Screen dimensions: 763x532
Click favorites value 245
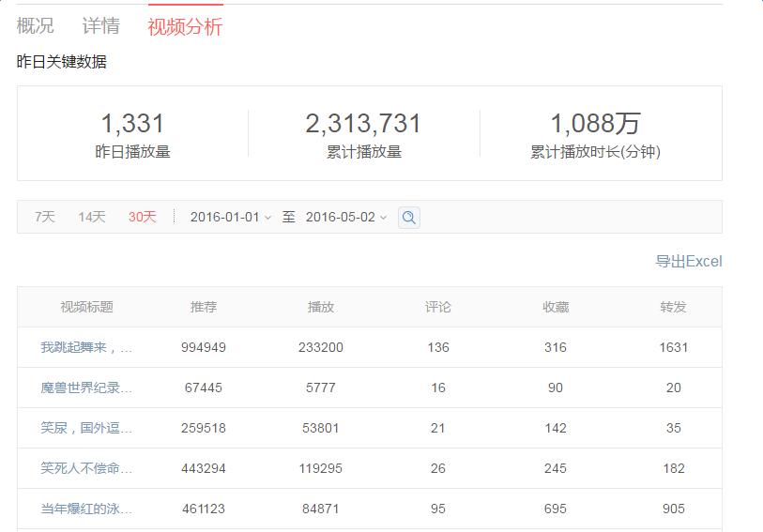coord(556,468)
